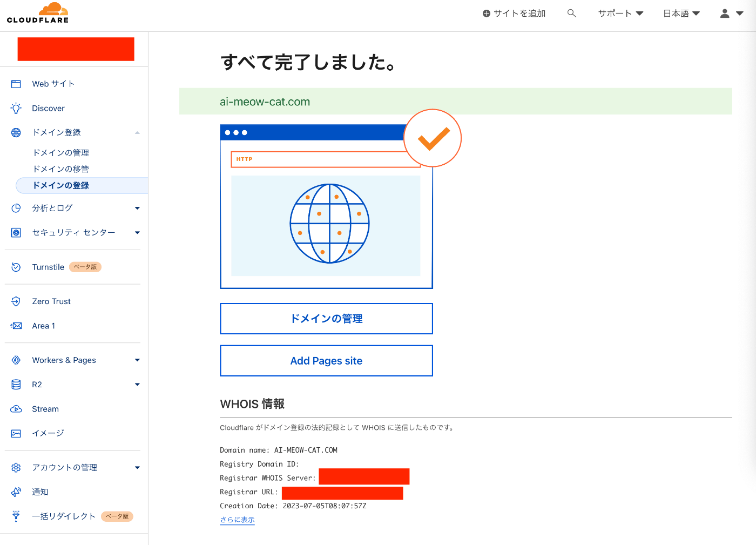The height and width of the screenshot is (545, 756).
Task: Click the Cloudflare logo
Action: pyautogui.click(x=38, y=13)
